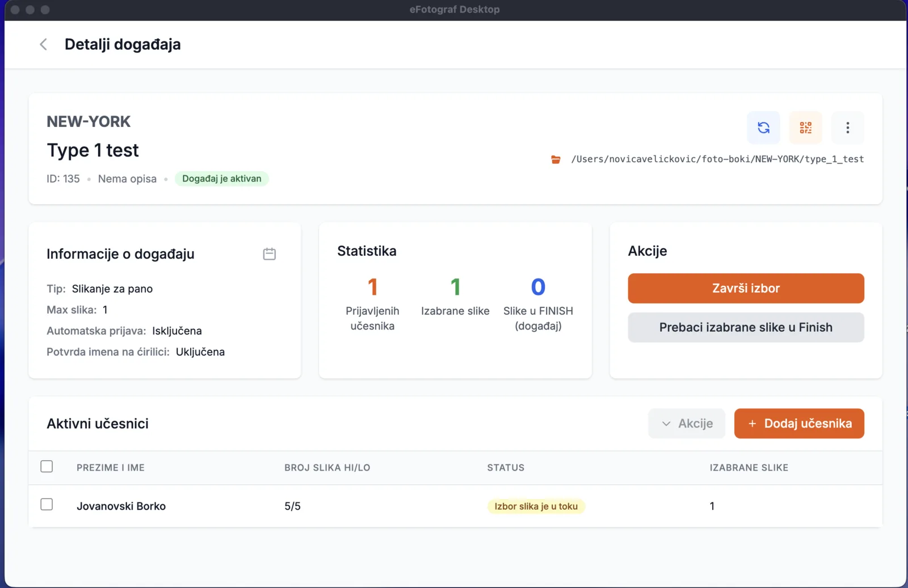Click the plus icon in Dodaj učesnika
This screenshot has height=588, width=908.
click(752, 424)
